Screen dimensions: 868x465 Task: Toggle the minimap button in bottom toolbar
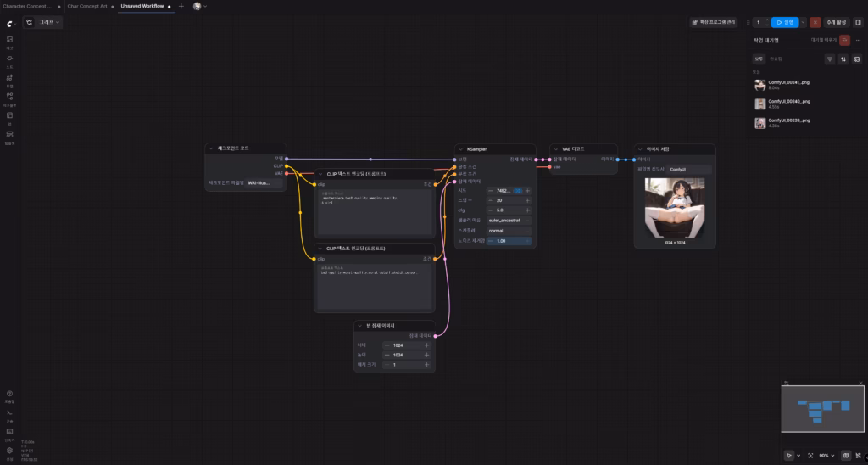click(845, 456)
